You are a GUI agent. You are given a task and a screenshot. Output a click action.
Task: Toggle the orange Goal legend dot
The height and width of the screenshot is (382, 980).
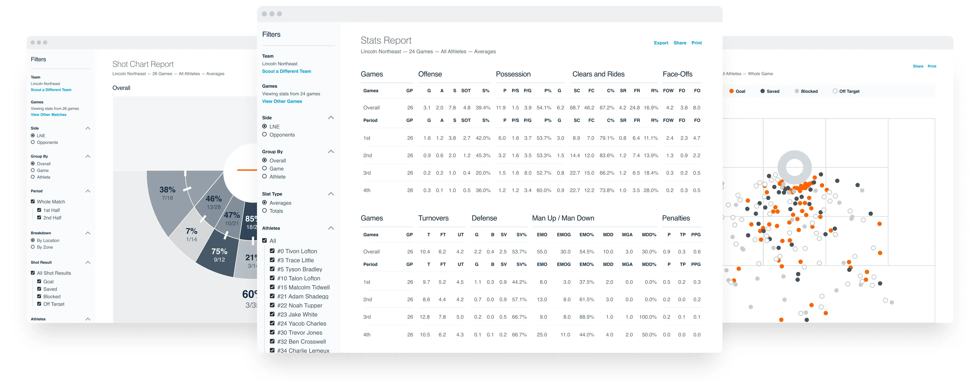coord(732,91)
